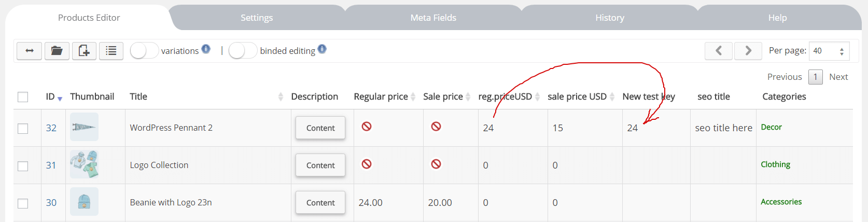This screenshot has height=222, width=868.
Task: Open the Per page dropdown
Action: tap(829, 51)
